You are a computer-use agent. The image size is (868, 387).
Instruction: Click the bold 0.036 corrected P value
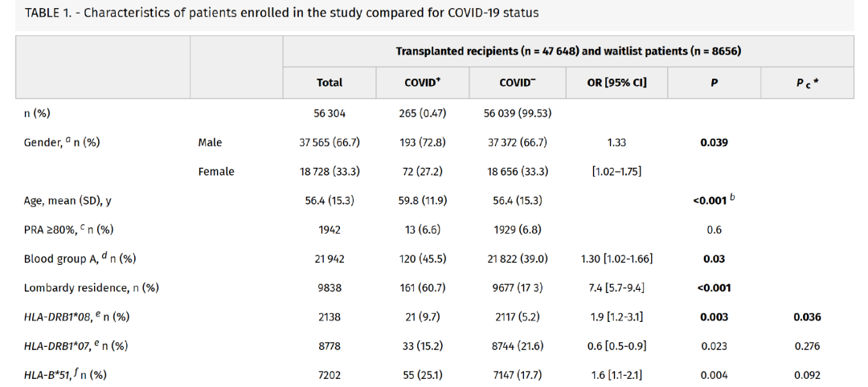[807, 316]
